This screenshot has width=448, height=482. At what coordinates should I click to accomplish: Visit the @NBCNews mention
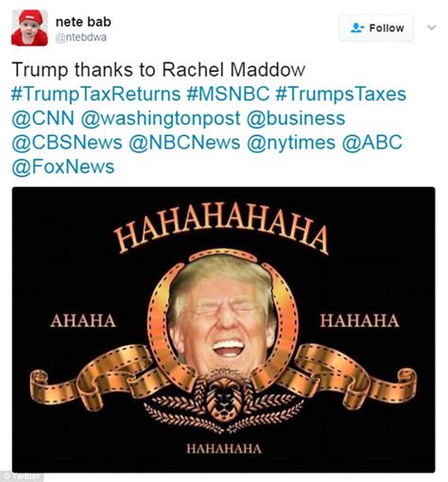(x=184, y=143)
